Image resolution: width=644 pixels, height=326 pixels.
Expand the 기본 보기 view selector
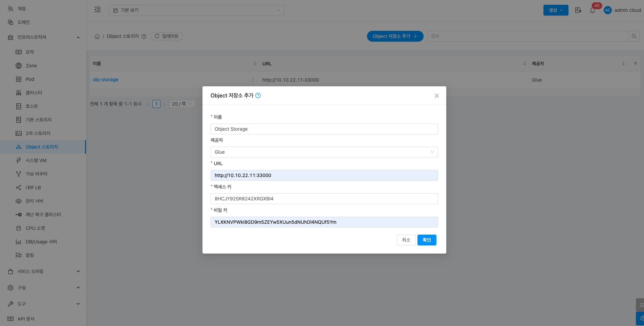(196, 10)
